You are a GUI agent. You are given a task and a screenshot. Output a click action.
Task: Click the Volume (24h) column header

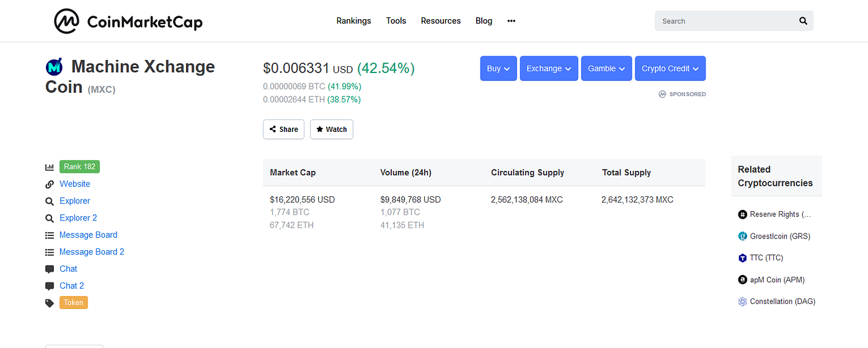point(405,173)
